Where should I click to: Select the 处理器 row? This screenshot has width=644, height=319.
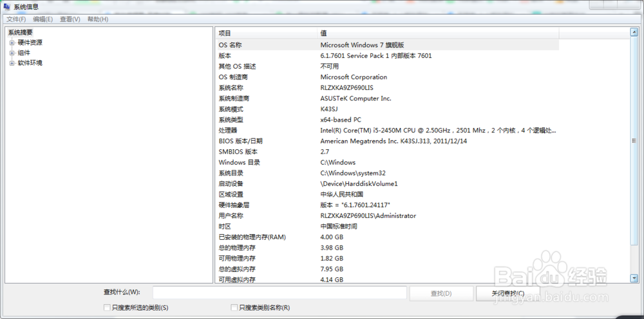pyautogui.click(x=387, y=131)
